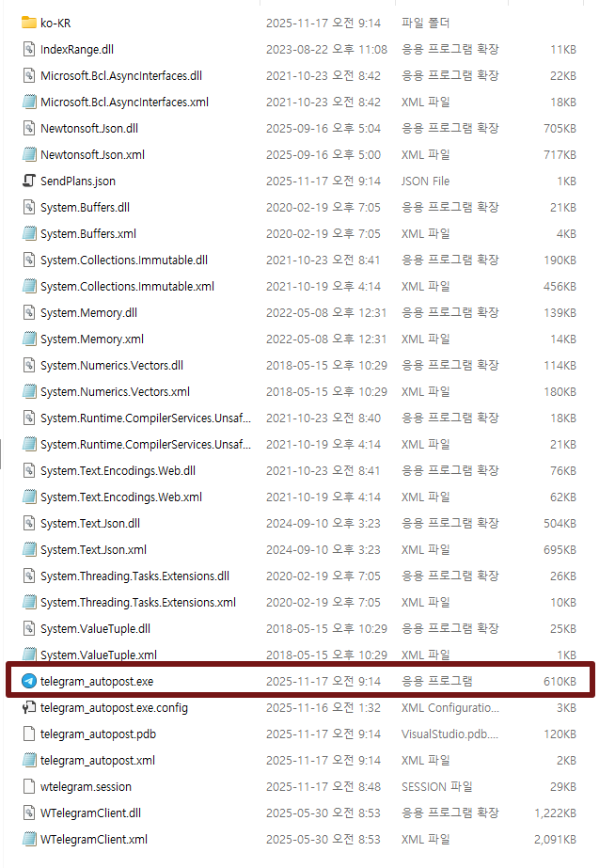This screenshot has height=868, width=615.
Task: Click the VisualStudio.pdb type of telegram_autopost.pdb
Action: click(449, 734)
